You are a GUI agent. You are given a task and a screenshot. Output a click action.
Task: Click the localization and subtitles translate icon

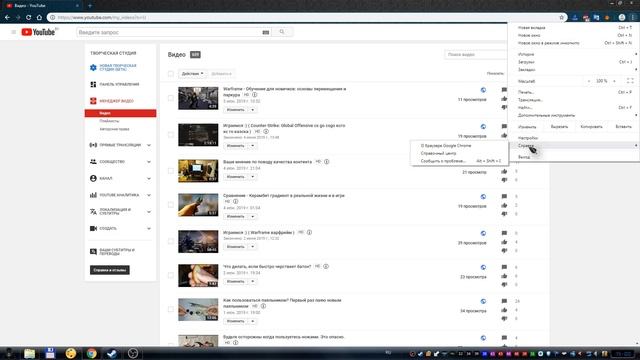[93, 212]
